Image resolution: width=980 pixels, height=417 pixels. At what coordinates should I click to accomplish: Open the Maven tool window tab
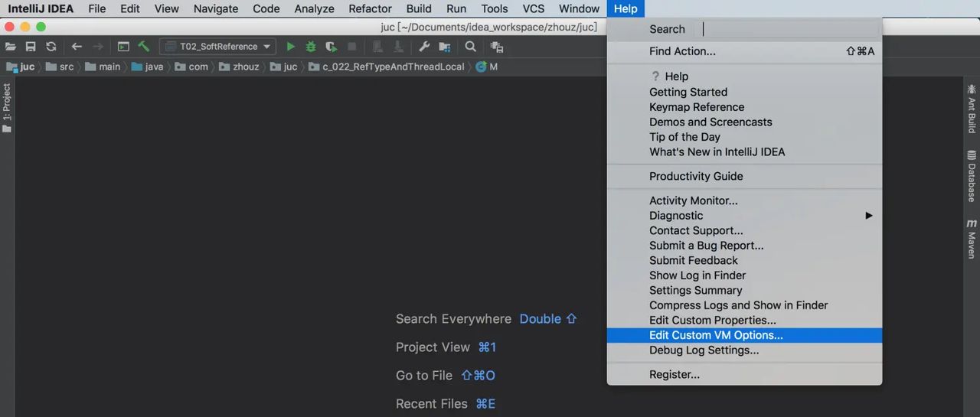coord(972,239)
